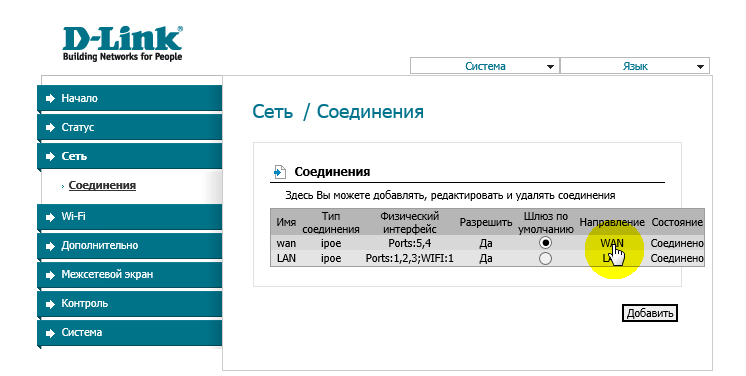Click Соединено status in LAN row
Image resolution: width=746 pixels, height=376 pixels.
click(x=677, y=258)
